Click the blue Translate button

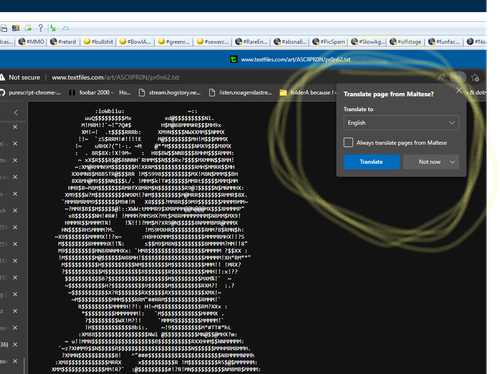[371, 162]
